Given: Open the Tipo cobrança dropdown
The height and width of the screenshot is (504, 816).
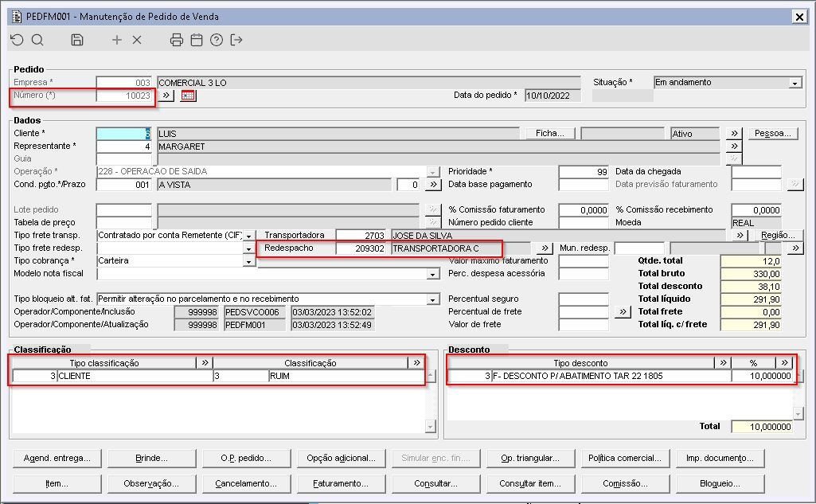Looking at the screenshot, I should coord(249,261).
